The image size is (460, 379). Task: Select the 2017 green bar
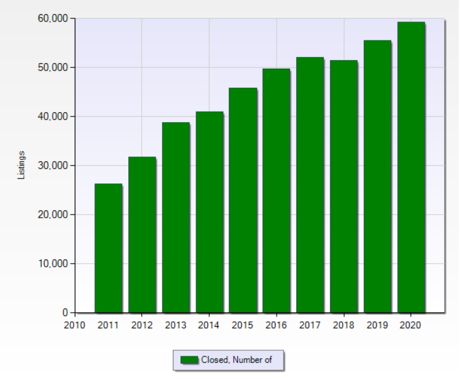[x=310, y=185]
